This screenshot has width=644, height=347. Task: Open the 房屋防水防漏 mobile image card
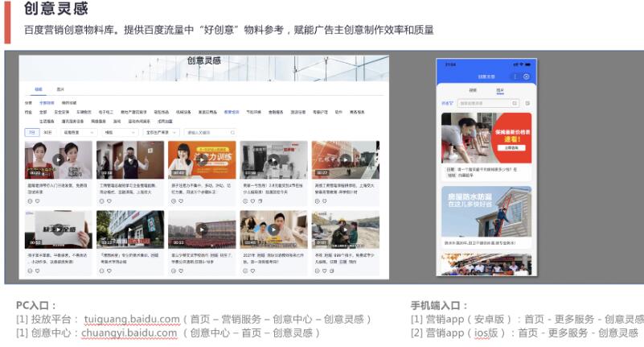pos(486,217)
